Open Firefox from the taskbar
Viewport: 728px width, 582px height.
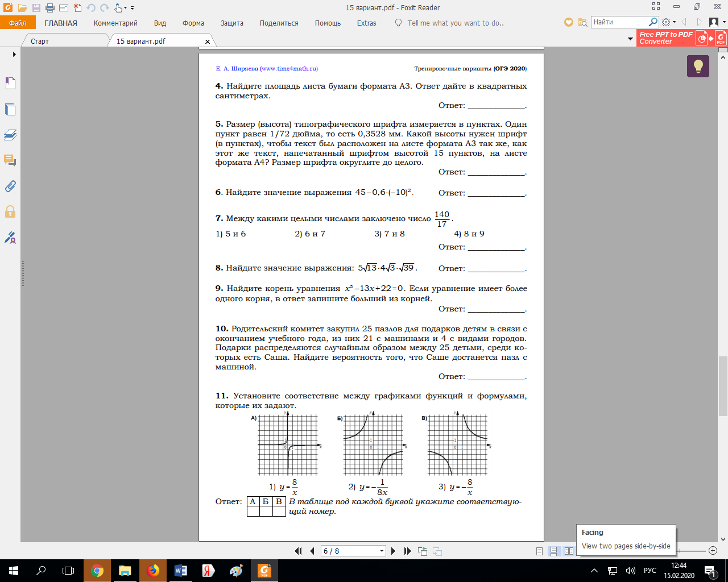point(153,571)
